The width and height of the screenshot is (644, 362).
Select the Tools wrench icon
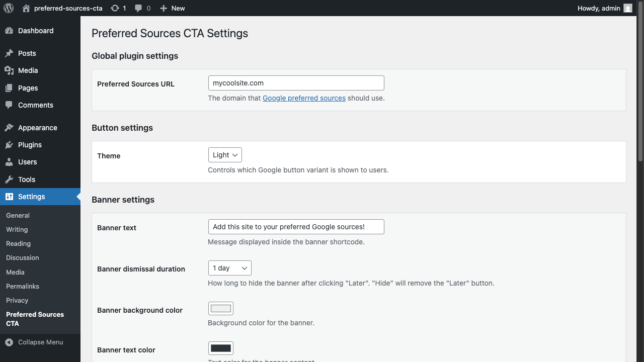pyautogui.click(x=10, y=179)
